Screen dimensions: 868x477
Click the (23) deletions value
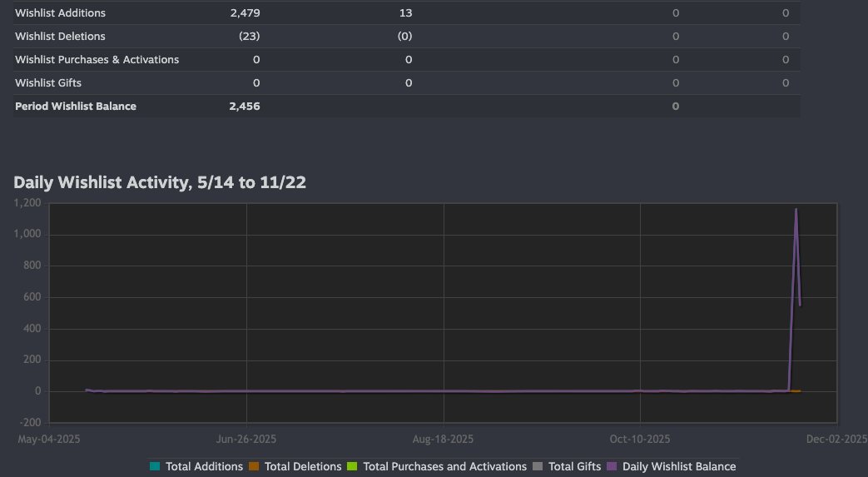point(249,36)
